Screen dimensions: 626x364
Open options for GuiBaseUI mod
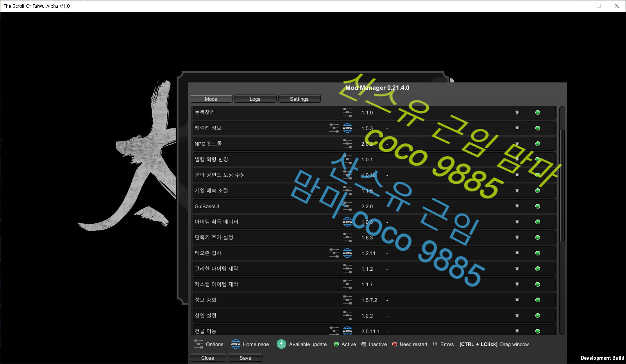pos(347,206)
